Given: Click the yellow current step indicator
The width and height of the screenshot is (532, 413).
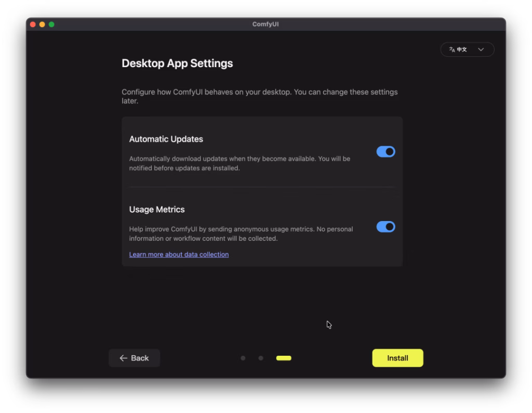Looking at the screenshot, I should tap(284, 358).
